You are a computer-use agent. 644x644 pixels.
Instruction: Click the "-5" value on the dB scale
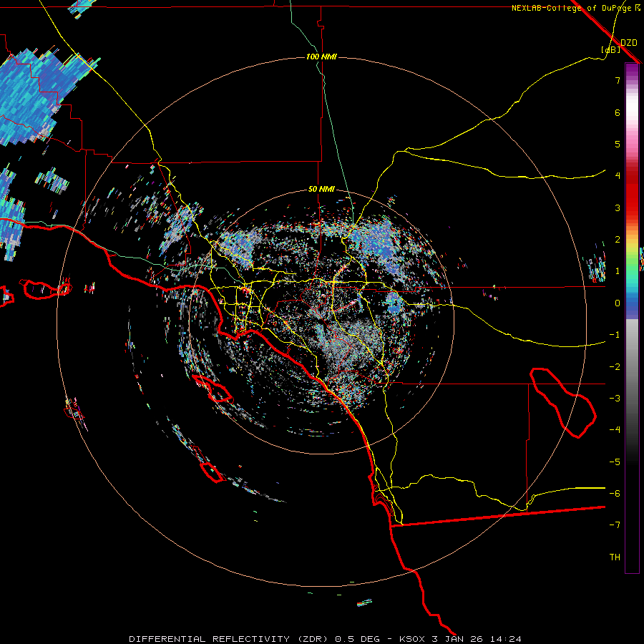pyautogui.click(x=615, y=462)
